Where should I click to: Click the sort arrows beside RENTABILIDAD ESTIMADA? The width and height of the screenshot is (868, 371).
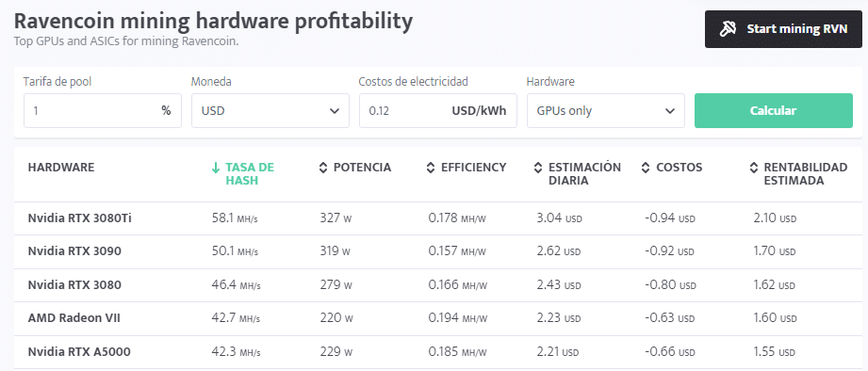[753, 168]
